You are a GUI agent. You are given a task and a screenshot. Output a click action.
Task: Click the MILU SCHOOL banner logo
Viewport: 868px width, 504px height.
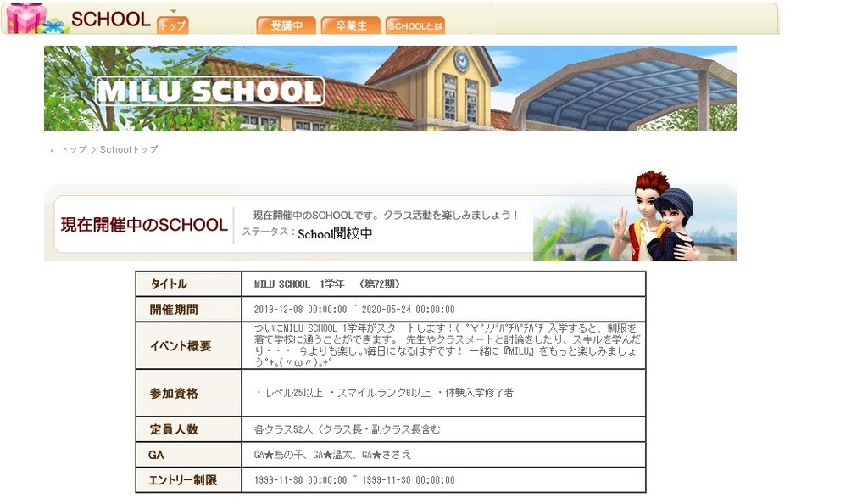coord(209,91)
